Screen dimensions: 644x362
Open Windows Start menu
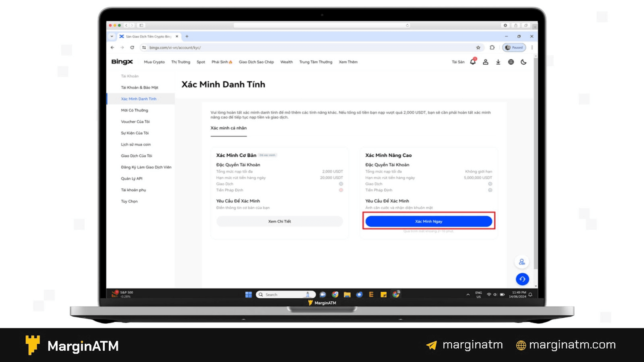[x=249, y=294]
